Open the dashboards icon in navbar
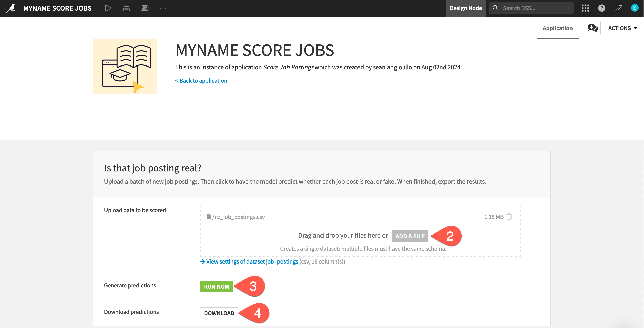 tap(145, 8)
